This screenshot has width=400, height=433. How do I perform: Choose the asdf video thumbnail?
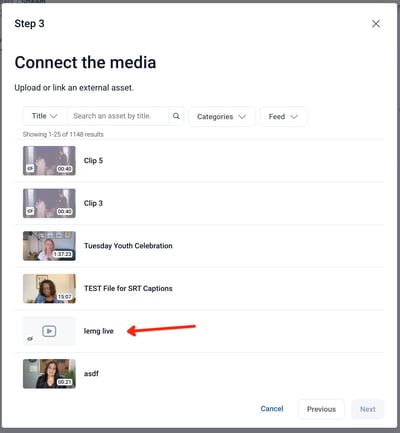tap(49, 374)
